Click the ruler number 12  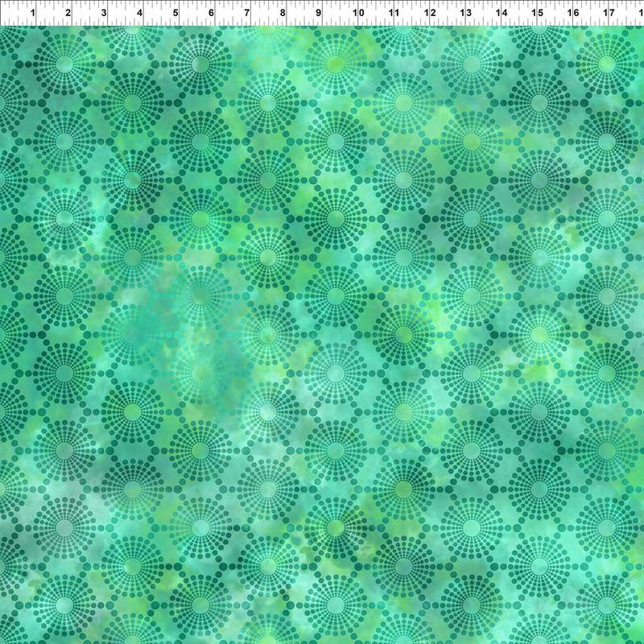tap(430, 13)
